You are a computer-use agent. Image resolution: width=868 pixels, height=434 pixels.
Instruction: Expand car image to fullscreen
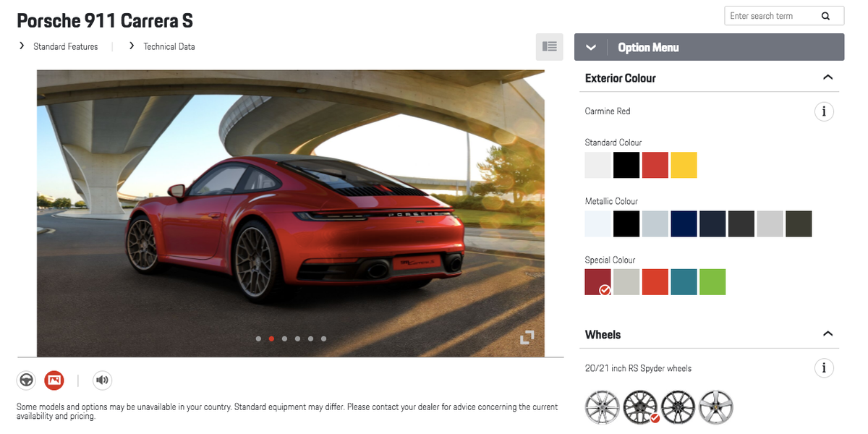coord(527,337)
